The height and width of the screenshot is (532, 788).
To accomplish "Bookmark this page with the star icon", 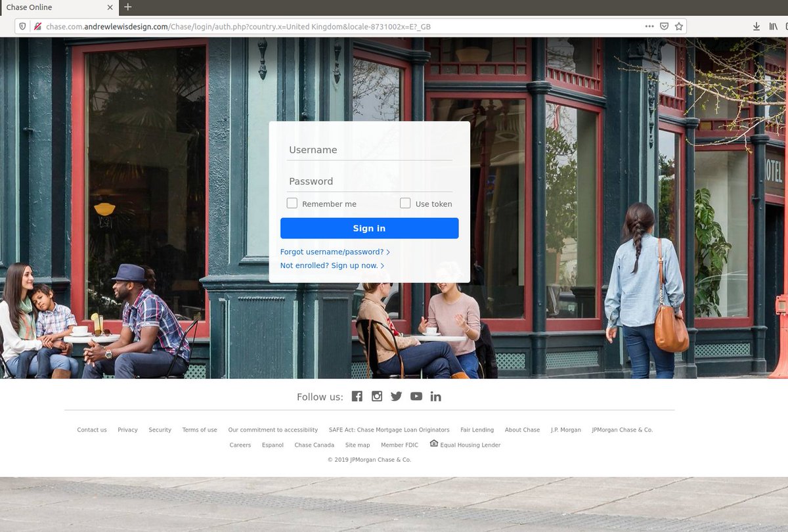I will pos(679,26).
